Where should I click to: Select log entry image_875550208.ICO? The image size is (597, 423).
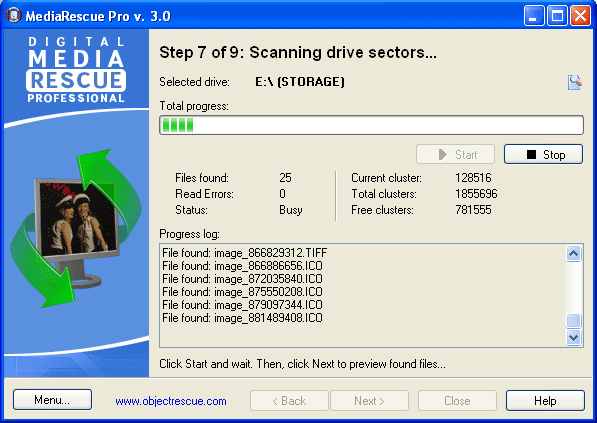pyautogui.click(x=242, y=292)
